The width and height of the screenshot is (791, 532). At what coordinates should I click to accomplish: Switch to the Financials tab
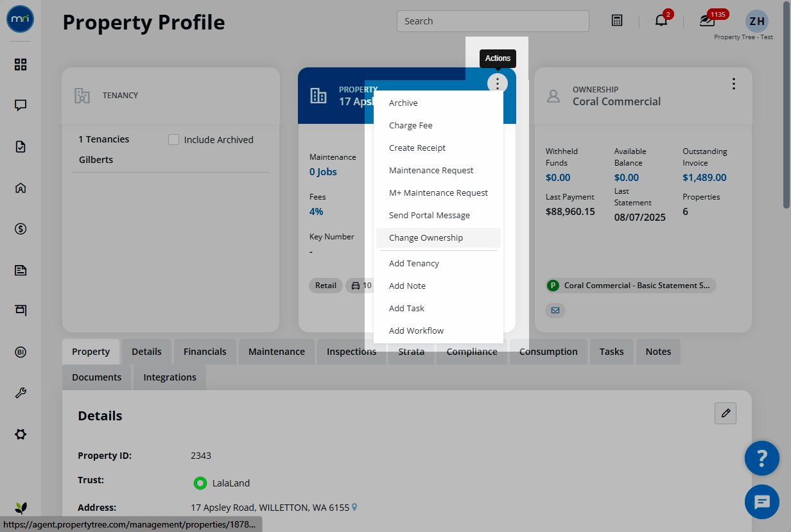point(205,352)
